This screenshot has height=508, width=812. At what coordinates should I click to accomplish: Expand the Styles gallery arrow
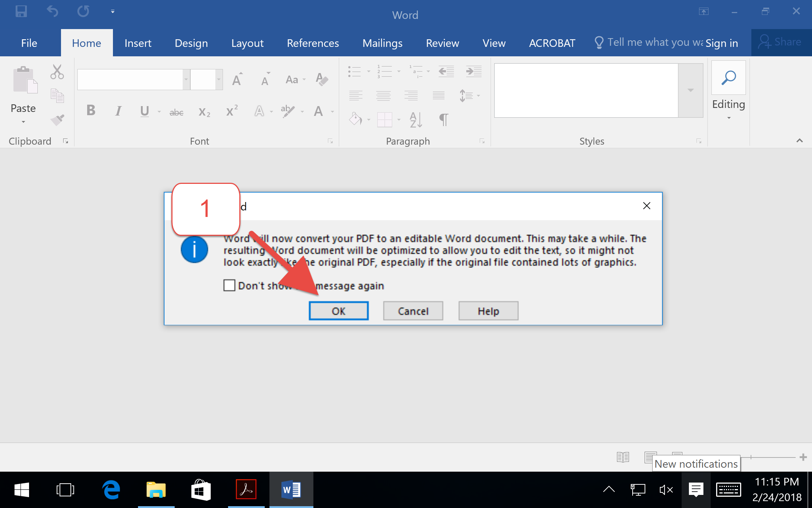pos(690,90)
